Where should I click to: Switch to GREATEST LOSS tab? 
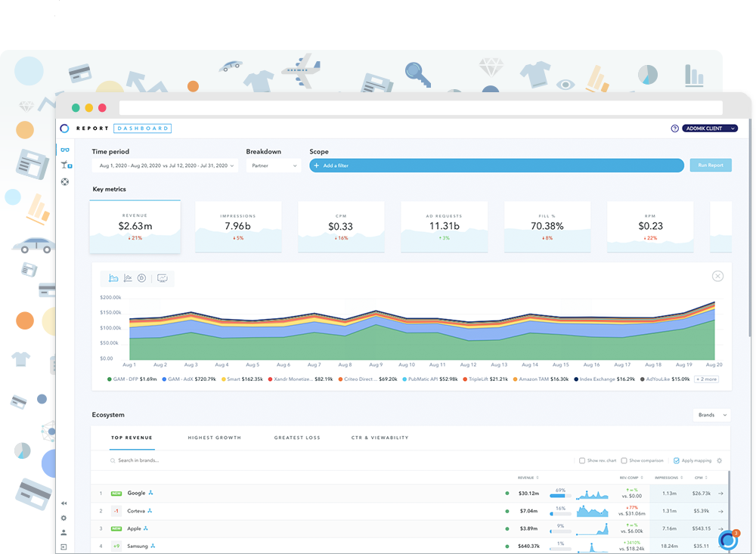297,438
